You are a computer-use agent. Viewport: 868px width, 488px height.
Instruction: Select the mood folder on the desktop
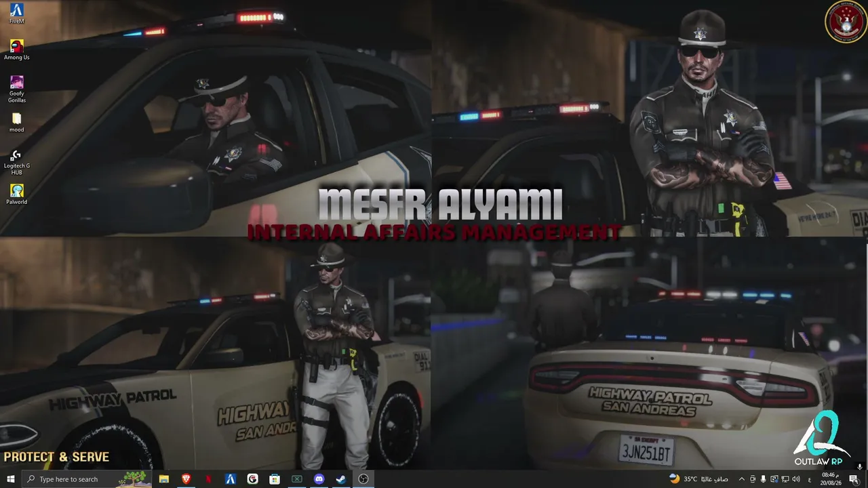[x=17, y=122]
